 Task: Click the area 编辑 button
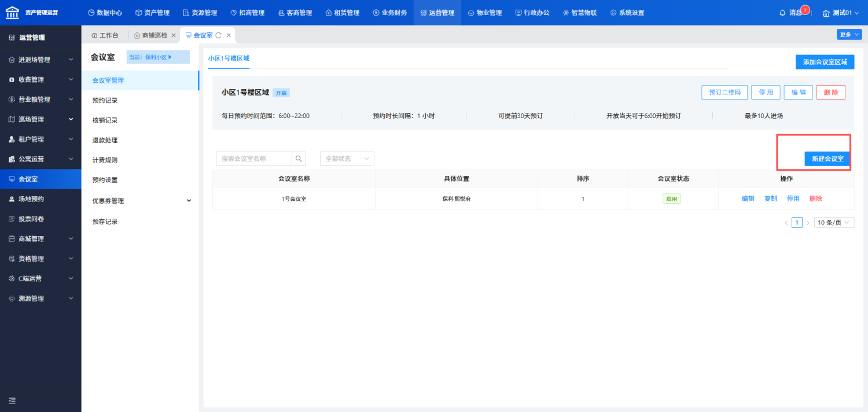[x=799, y=93]
